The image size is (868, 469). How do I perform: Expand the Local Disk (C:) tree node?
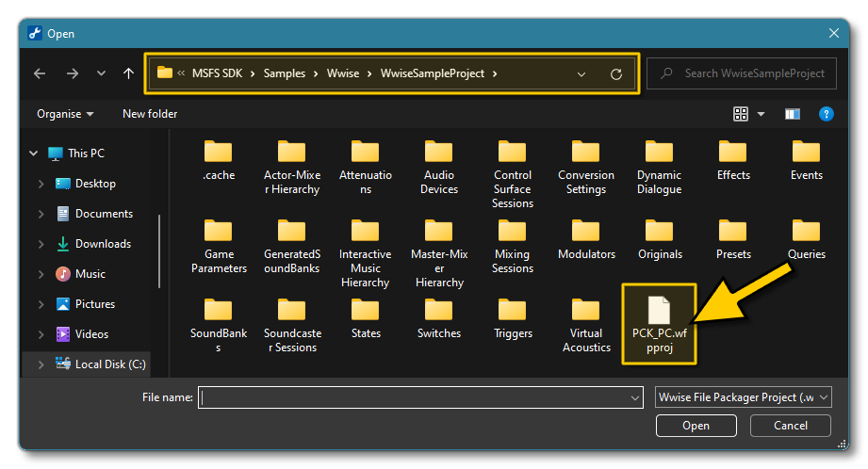click(41, 364)
